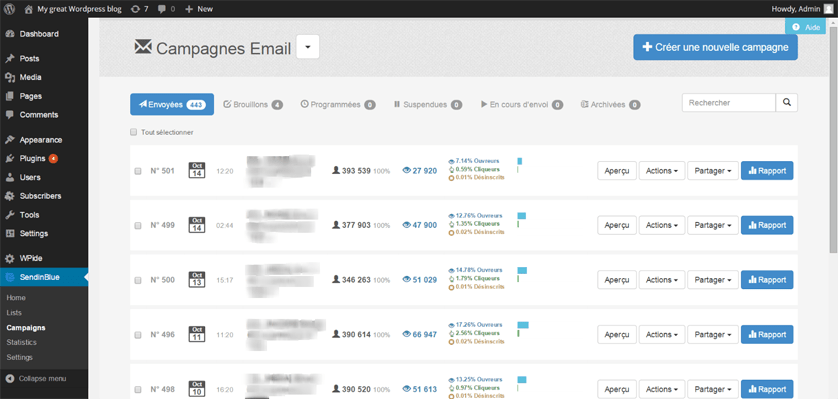Open Actions dropdown for campaign N° 499
The image size is (838, 399).
pyautogui.click(x=662, y=225)
